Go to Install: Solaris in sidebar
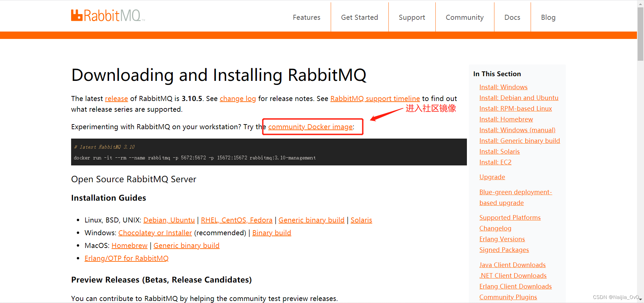644x303 pixels. coord(499,152)
